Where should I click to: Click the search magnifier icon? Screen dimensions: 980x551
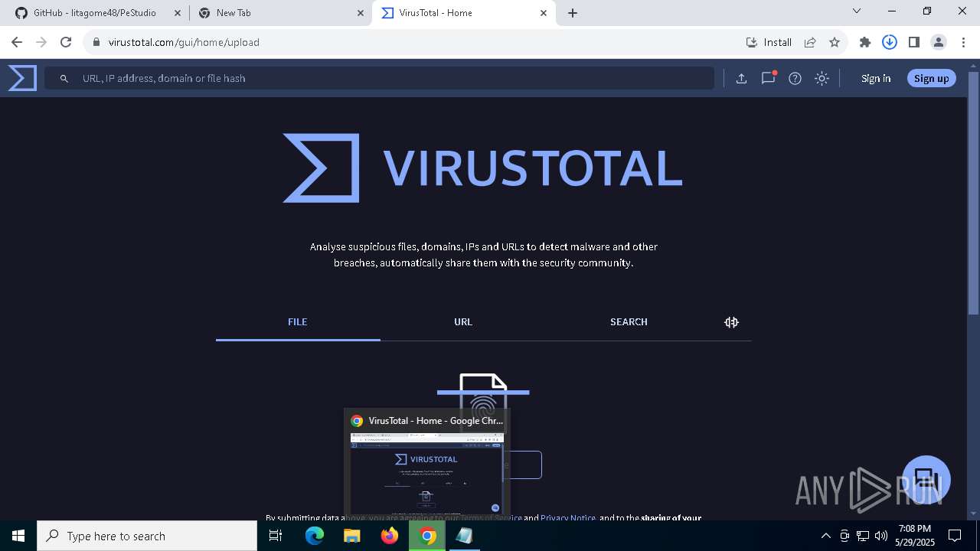64,78
